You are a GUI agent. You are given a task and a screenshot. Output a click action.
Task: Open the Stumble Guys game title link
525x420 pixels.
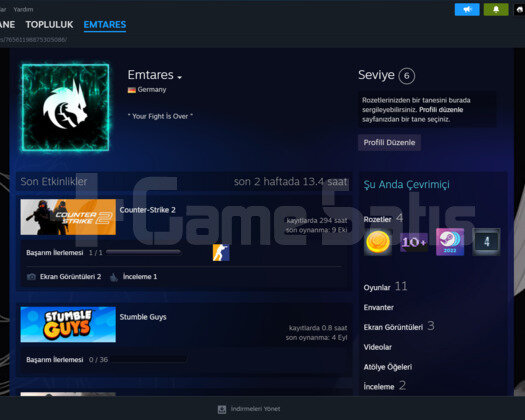(x=143, y=317)
